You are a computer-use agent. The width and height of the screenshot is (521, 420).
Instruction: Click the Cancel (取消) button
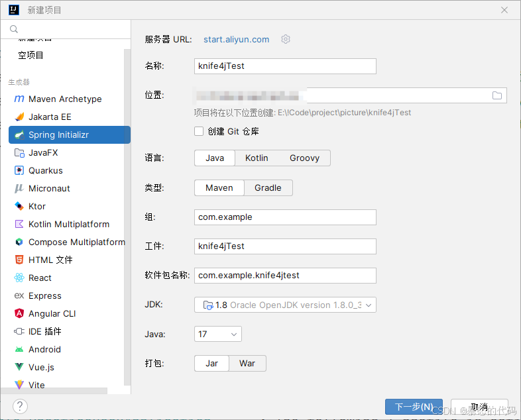coord(479,407)
